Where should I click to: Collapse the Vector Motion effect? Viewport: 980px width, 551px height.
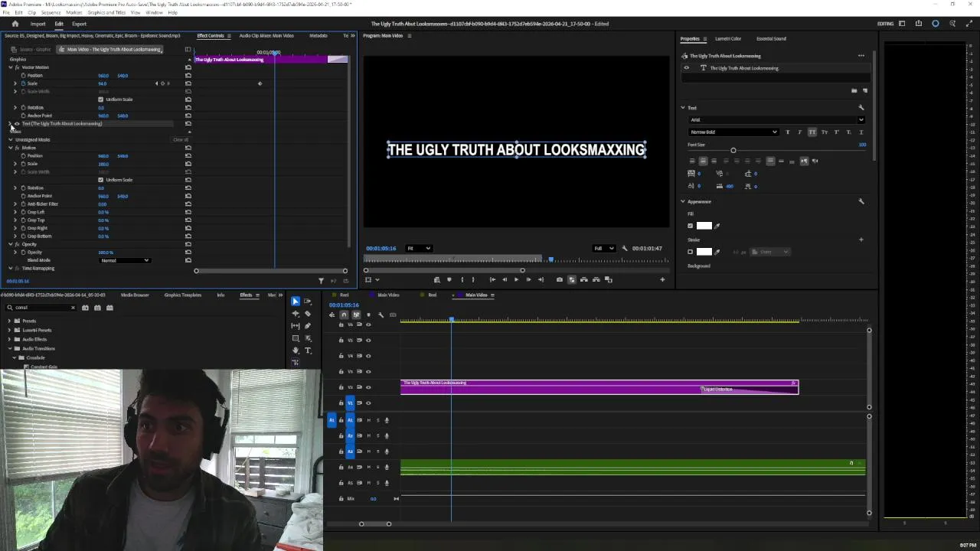click(x=11, y=67)
